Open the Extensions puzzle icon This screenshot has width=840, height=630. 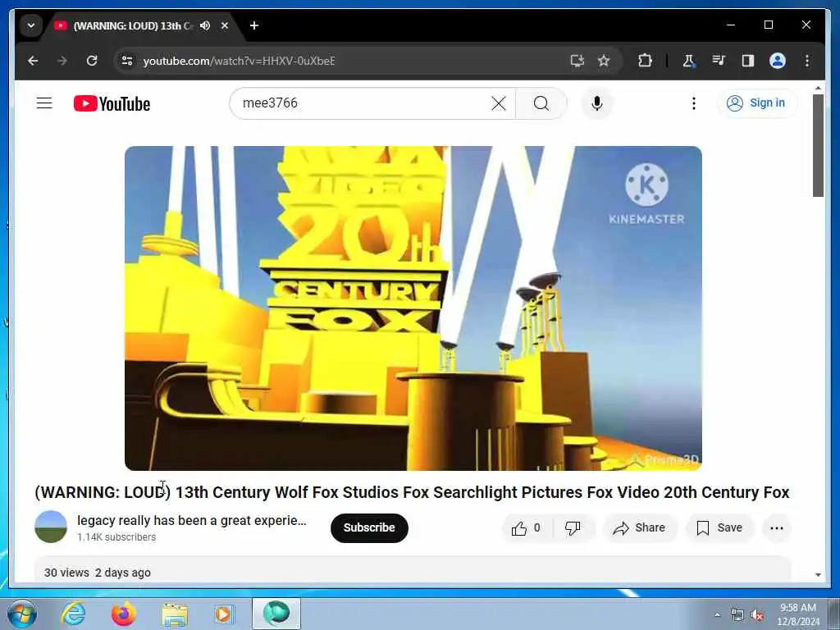[645, 61]
